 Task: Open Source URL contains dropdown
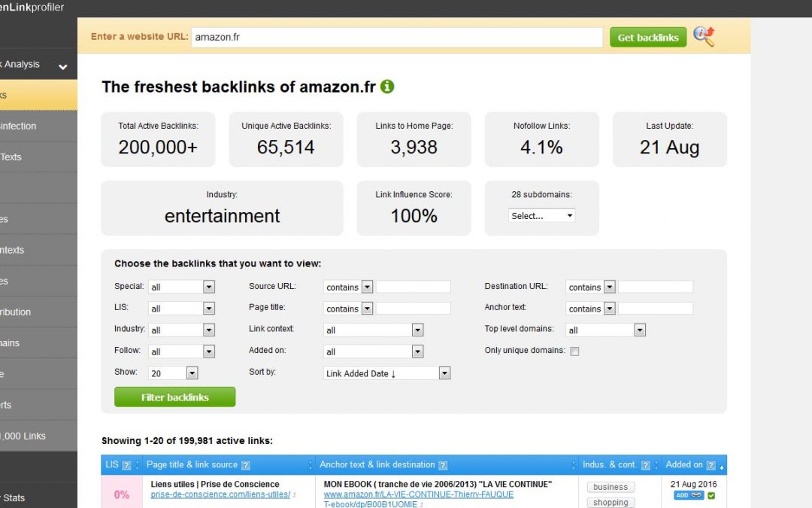(348, 287)
